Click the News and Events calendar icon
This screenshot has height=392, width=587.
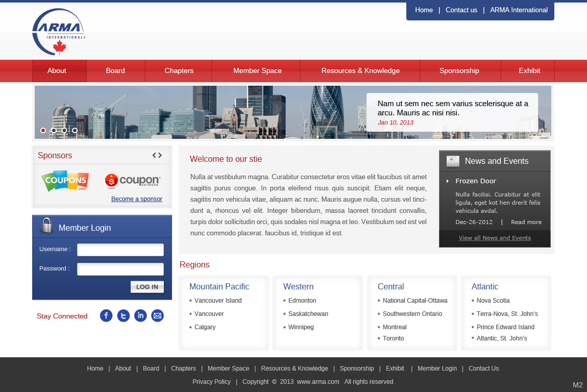coord(453,161)
